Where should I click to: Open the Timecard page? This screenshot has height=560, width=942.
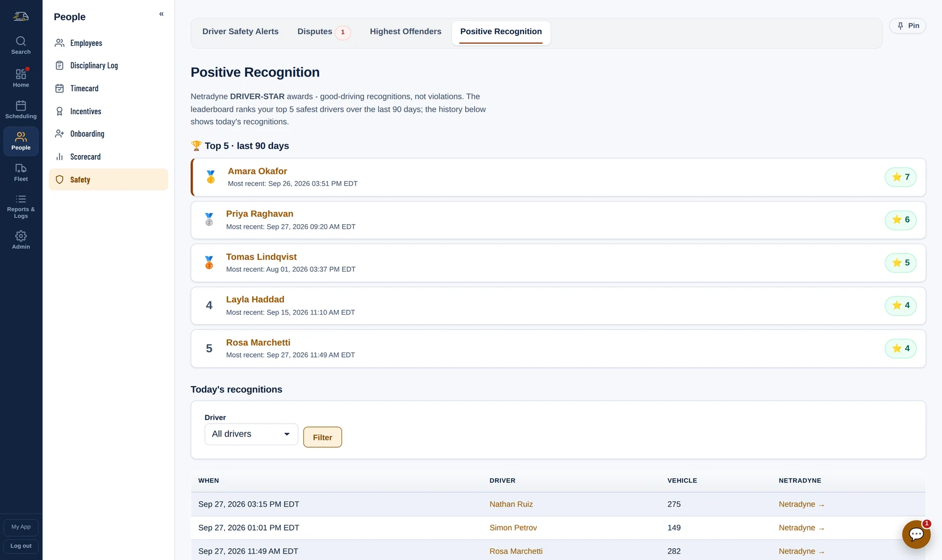pos(108,88)
